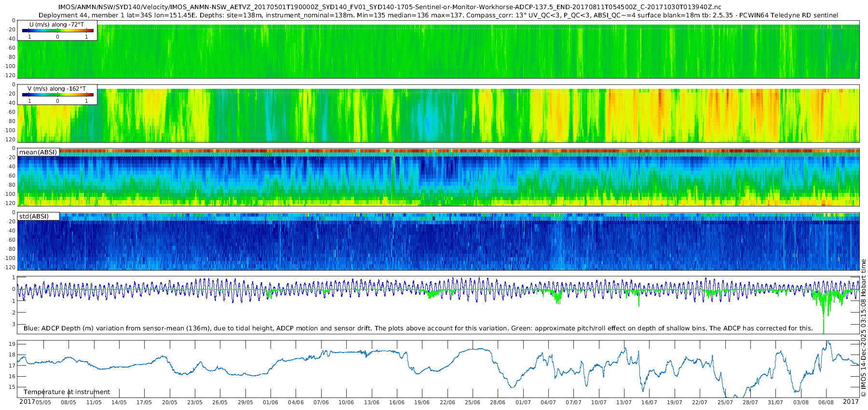Image resolution: width=868 pixels, height=410 pixels.
Task: Click the 15 tick on temperature axis
Action: (12, 387)
